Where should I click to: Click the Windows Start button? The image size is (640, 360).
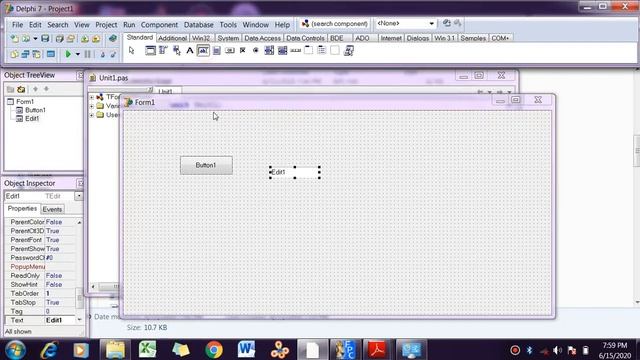click(x=15, y=350)
